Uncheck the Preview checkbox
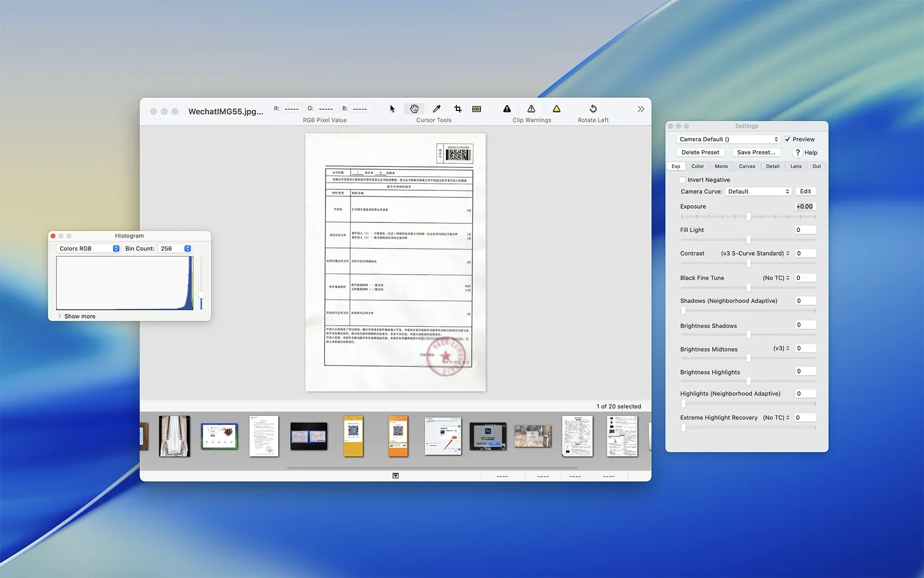The width and height of the screenshot is (924, 578). (788, 139)
